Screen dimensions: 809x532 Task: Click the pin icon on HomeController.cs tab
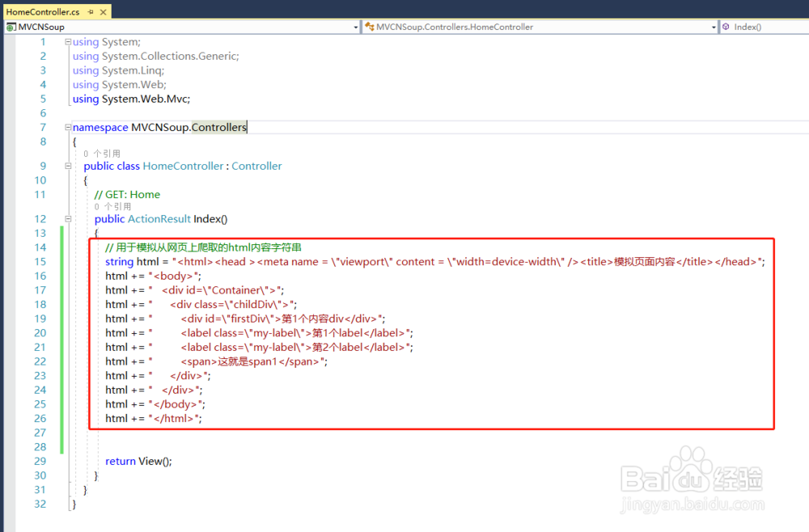89,12
